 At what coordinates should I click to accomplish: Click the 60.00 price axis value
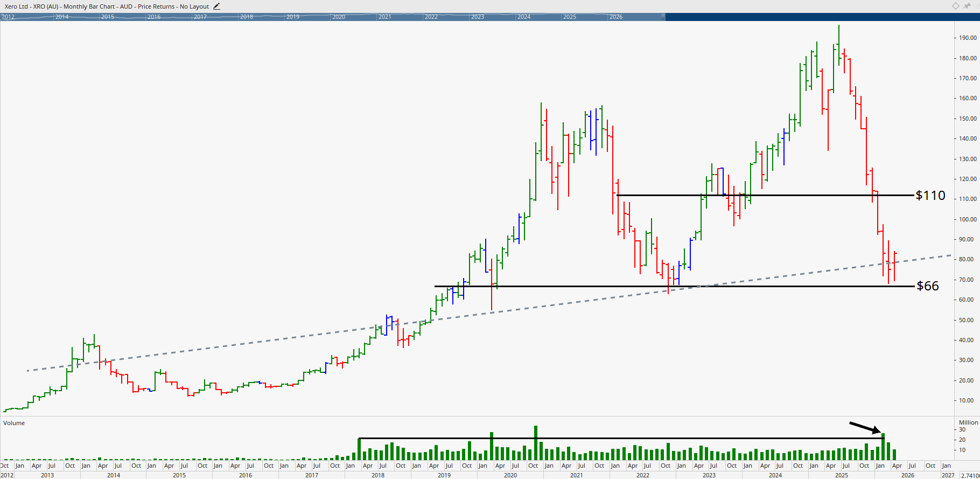point(966,300)
